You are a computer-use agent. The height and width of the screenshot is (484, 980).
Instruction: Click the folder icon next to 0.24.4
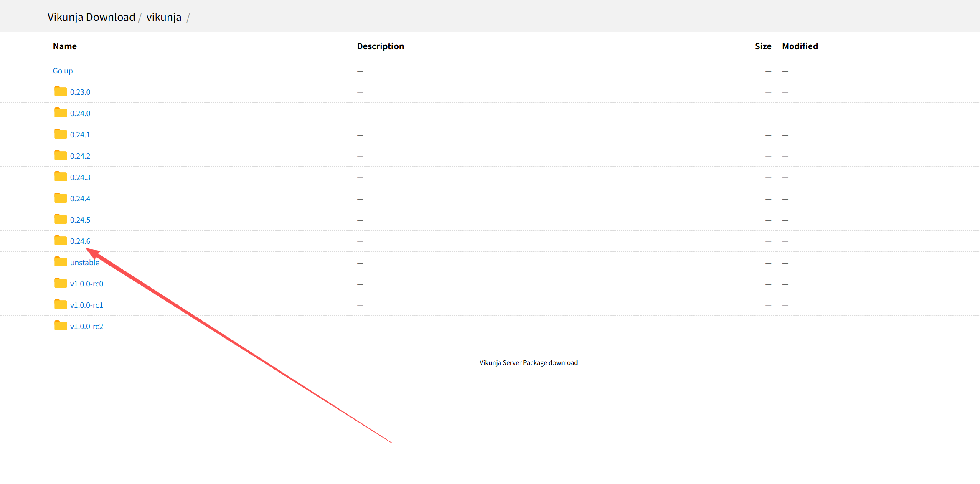click(61, 198)
